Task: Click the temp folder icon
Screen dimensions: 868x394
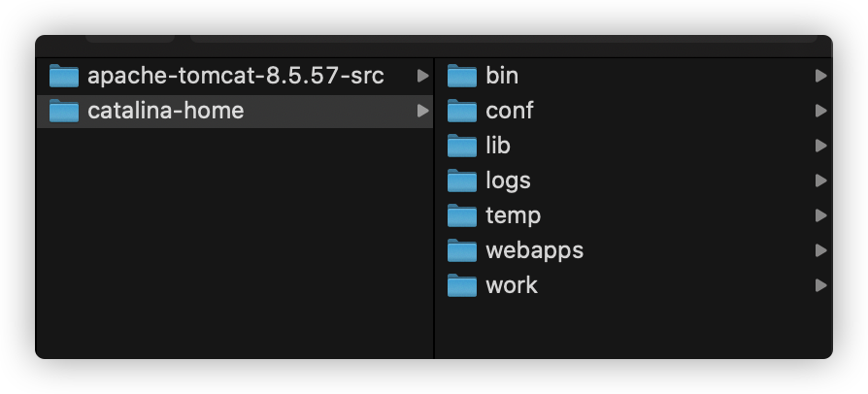Action: pyautogui.click(x=462, y=215)
